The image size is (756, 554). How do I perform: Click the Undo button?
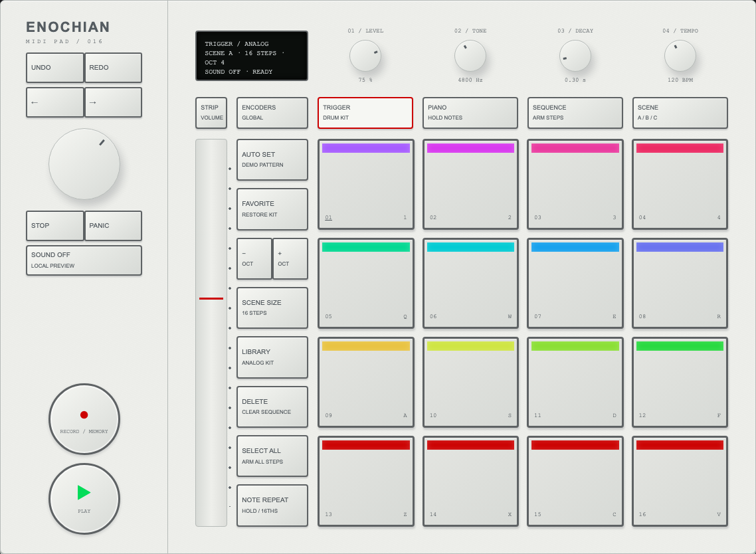55,68
